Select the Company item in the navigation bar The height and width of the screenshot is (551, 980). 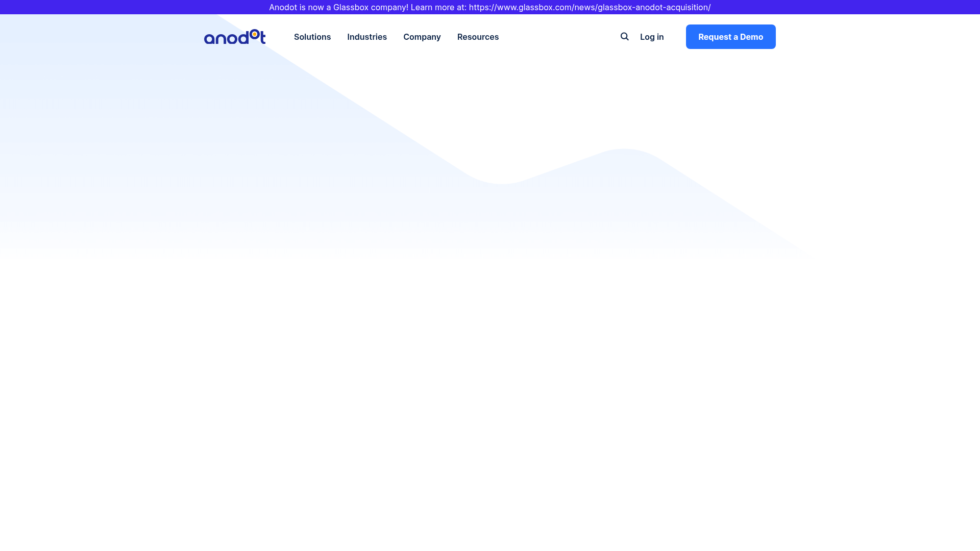tap(422, 37)
